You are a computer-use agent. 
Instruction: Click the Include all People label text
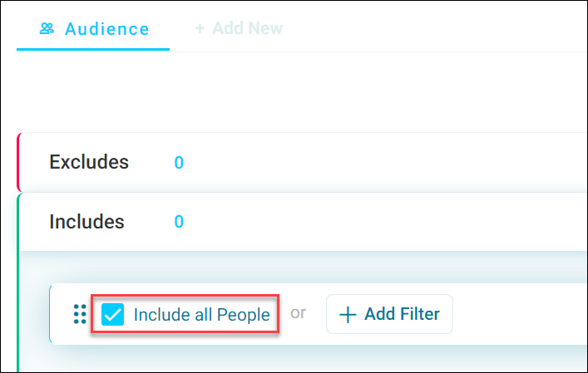[x=202, y=315]
